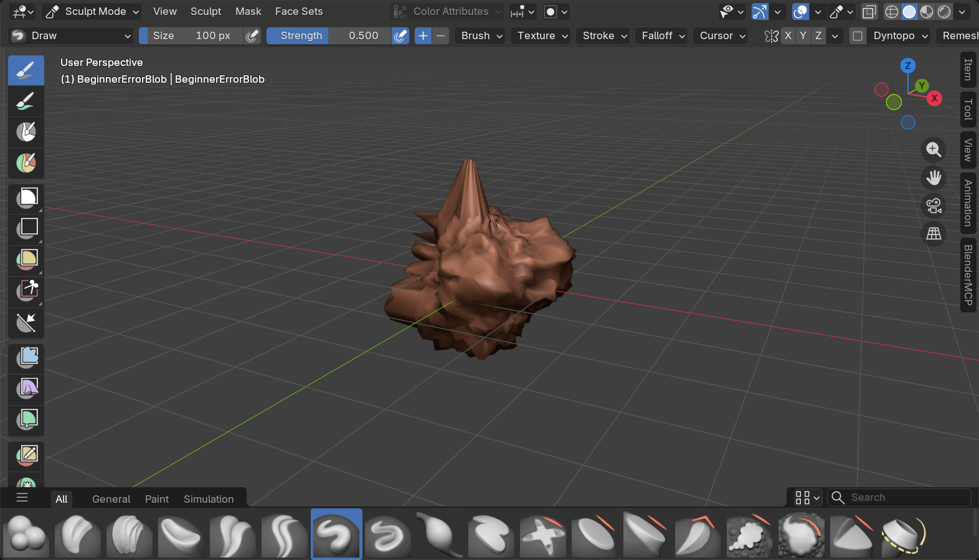Viewport: 979px width, 560px height.
Task: Click the green Y axis on navigation gizmo
Action: (922, 85)
